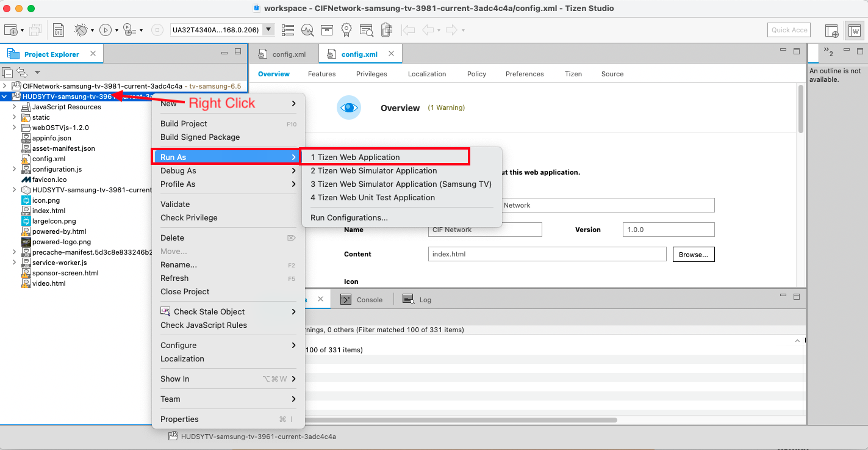Open the target device dropdown
The image size is (868, 450).
pyautogui.click(x=268, y=30)
